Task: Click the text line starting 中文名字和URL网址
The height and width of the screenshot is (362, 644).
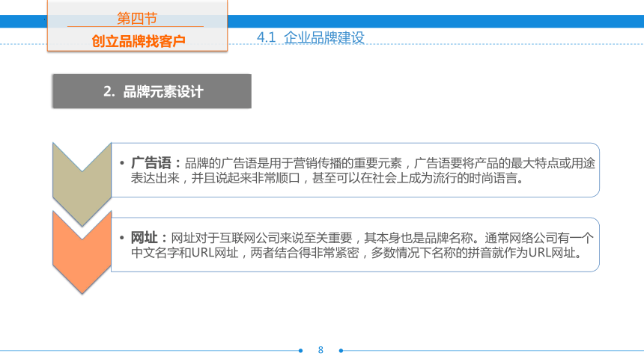Action: [356, 253]
